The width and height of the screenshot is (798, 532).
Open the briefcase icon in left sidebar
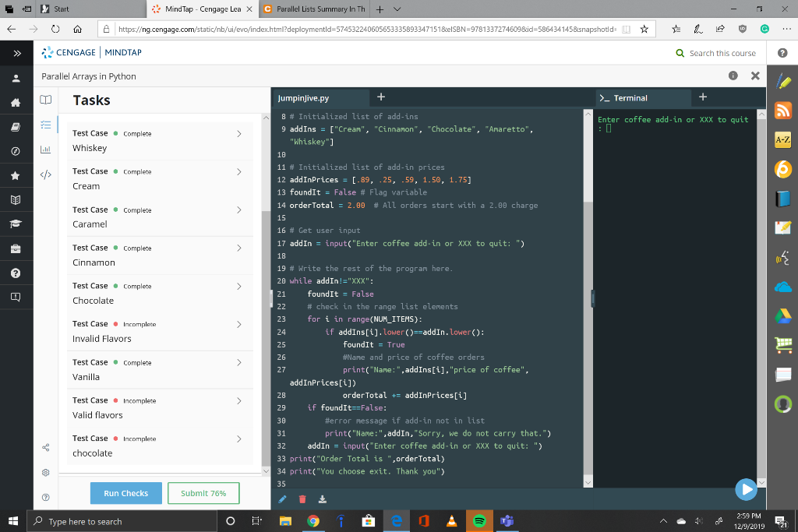click(x=16, y=248)
